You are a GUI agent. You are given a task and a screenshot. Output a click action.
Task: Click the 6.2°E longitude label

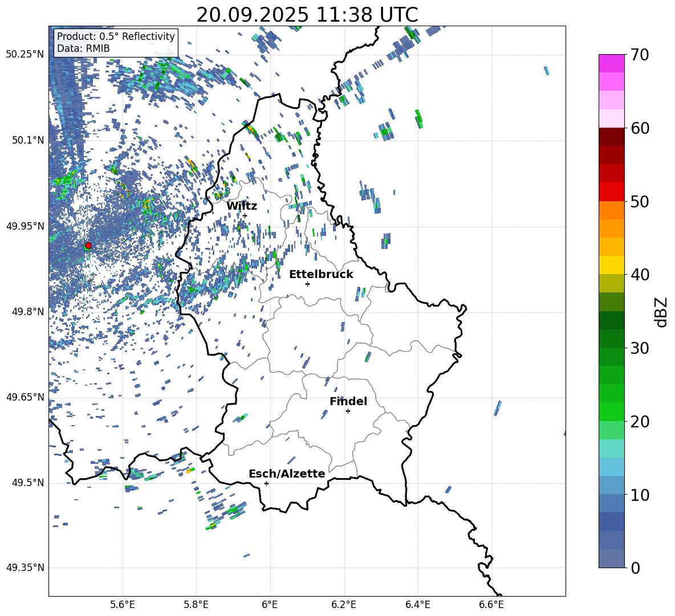click(x=344, y=605)
